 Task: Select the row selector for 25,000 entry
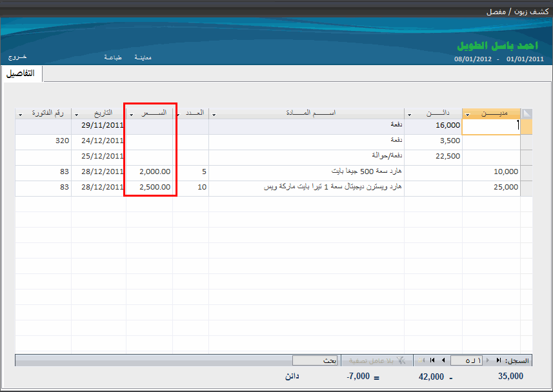(x=526, y=188)
